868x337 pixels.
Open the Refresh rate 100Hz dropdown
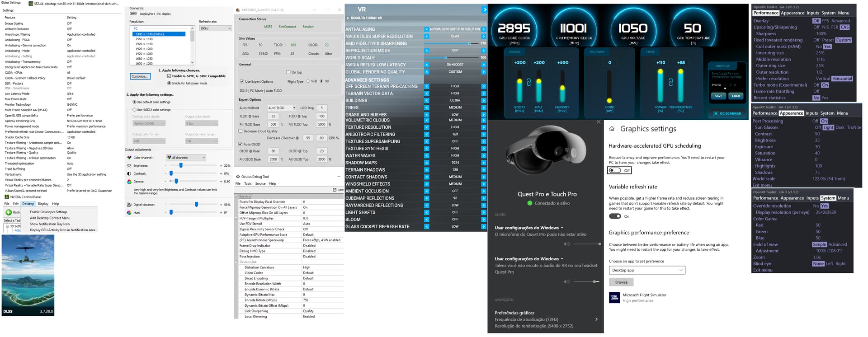pos(216,28)
